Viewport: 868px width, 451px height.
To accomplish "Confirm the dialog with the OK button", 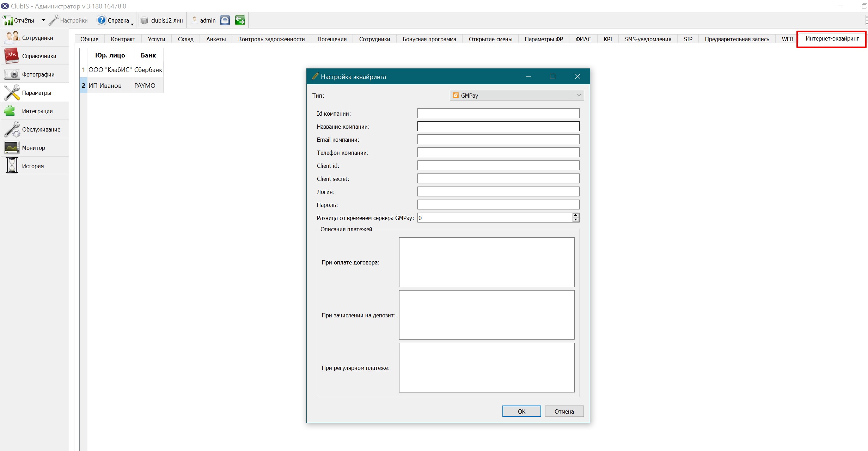I will point(521,411).
